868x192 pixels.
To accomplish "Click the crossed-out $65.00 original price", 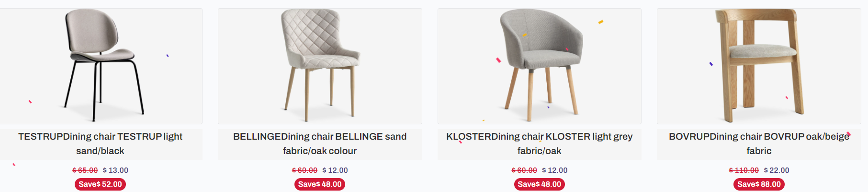I will tap(85, 170).
